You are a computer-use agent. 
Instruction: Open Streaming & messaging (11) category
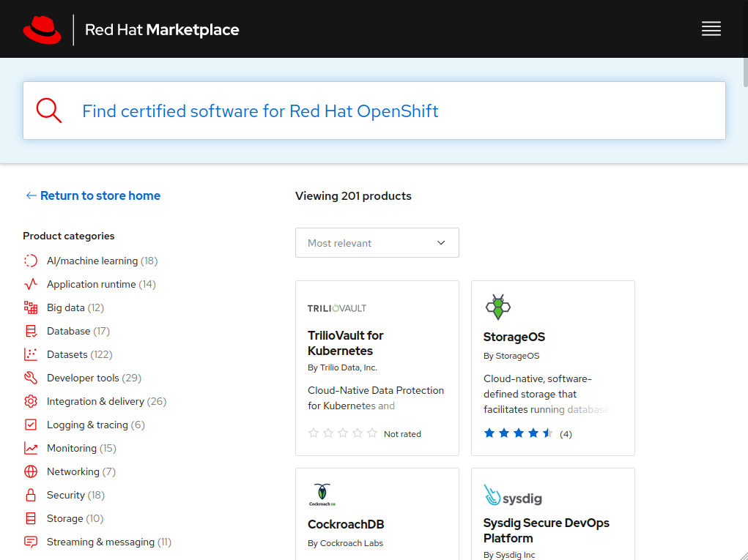click(108, 542)
